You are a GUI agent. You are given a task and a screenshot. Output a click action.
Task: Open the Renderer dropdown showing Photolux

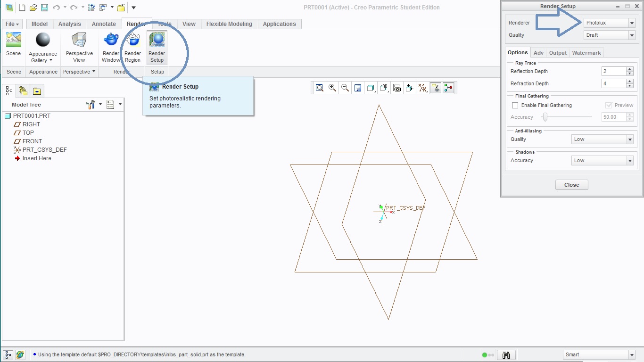click(x=610, y=23)
